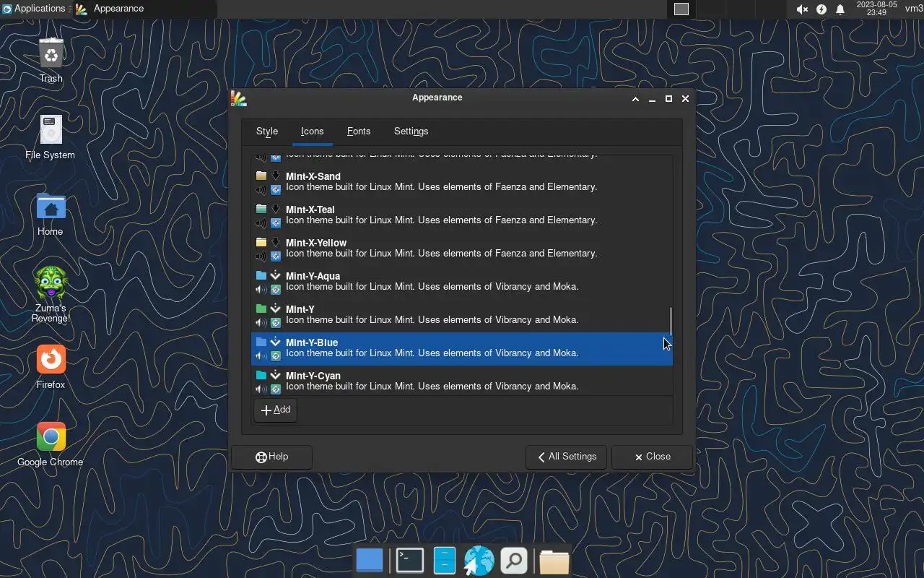Image resolution: width=924 pixels, height=578 pixels.
Task: Launch Google Chrome from the desktop
Action: pos(51,436)
